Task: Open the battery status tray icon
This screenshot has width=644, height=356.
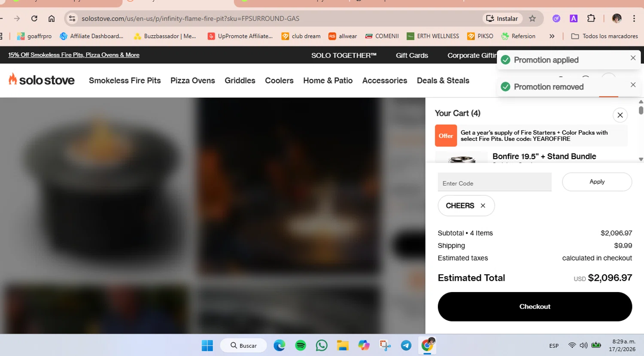Action: (x=596, y=345)
